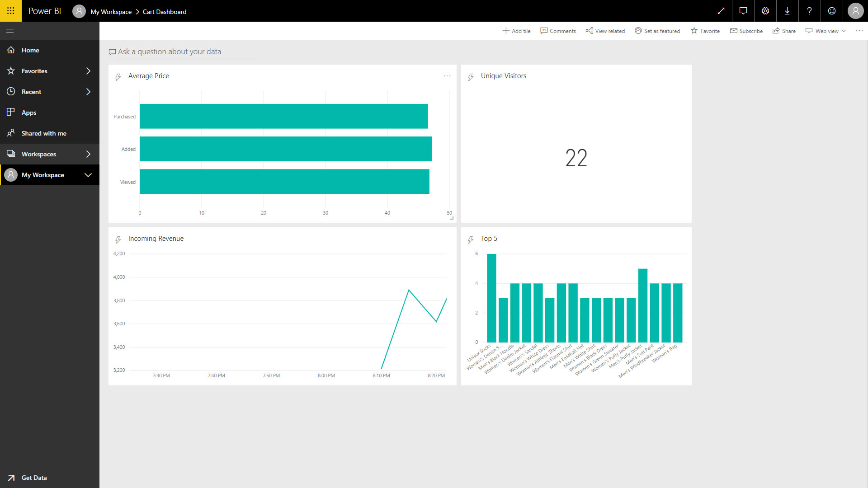Subscribe to the dashboard

pos(746,31)
